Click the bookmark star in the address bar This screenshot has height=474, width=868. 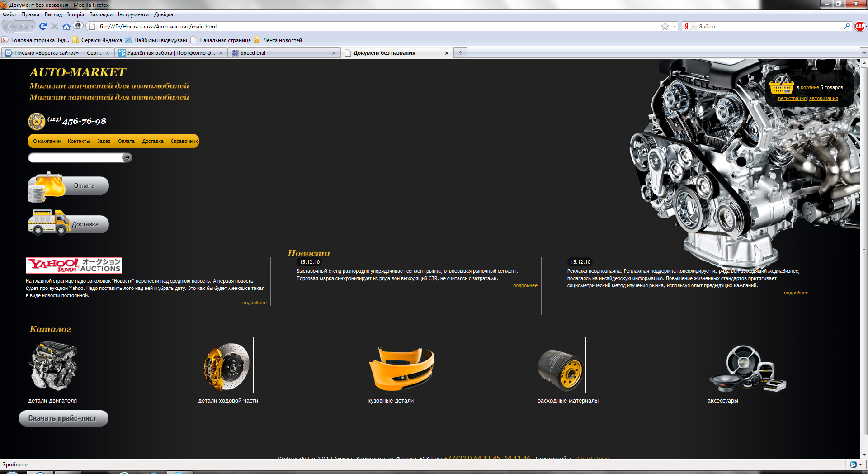coord(665,27)
